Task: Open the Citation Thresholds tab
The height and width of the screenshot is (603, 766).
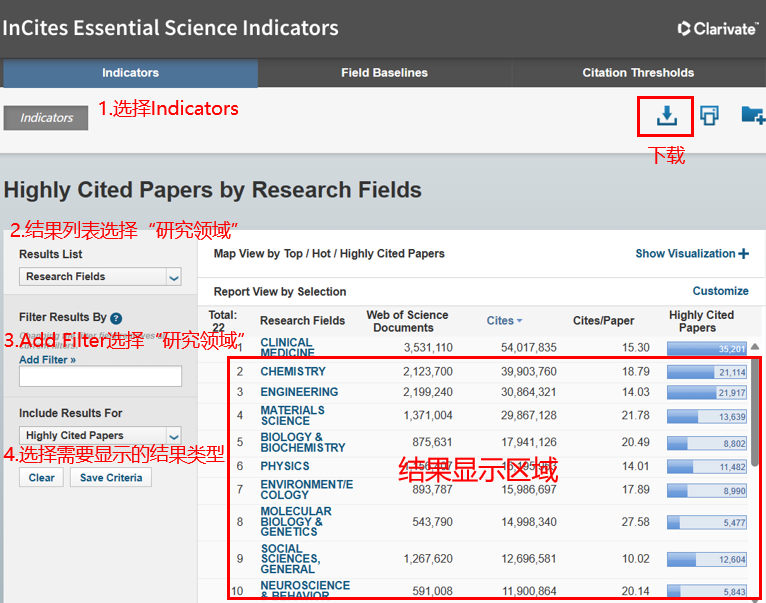Action: 638,73
